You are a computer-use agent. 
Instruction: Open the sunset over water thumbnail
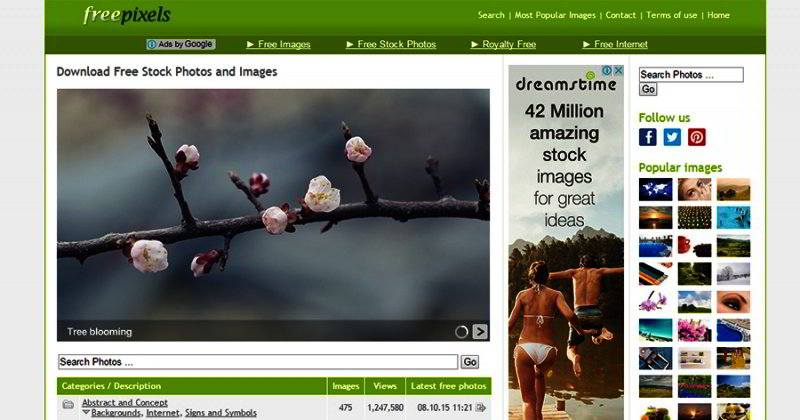pyautogui.click(x=656, y=218)
